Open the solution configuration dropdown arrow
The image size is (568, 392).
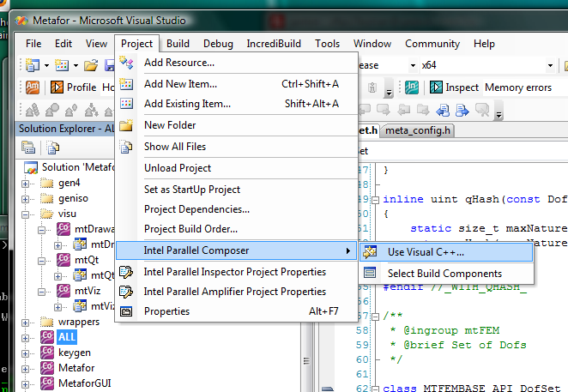tap(413, 65)
